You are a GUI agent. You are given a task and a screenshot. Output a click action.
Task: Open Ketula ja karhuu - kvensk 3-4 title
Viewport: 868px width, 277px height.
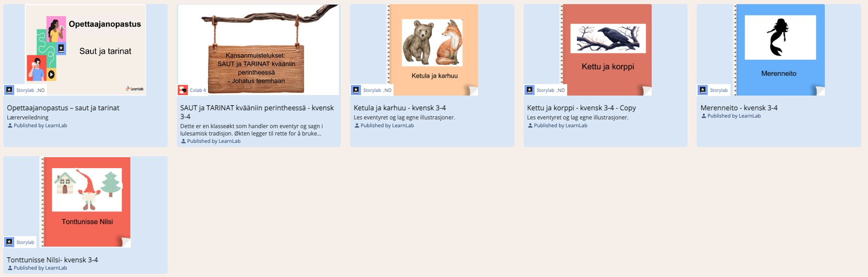coord(400,108)
